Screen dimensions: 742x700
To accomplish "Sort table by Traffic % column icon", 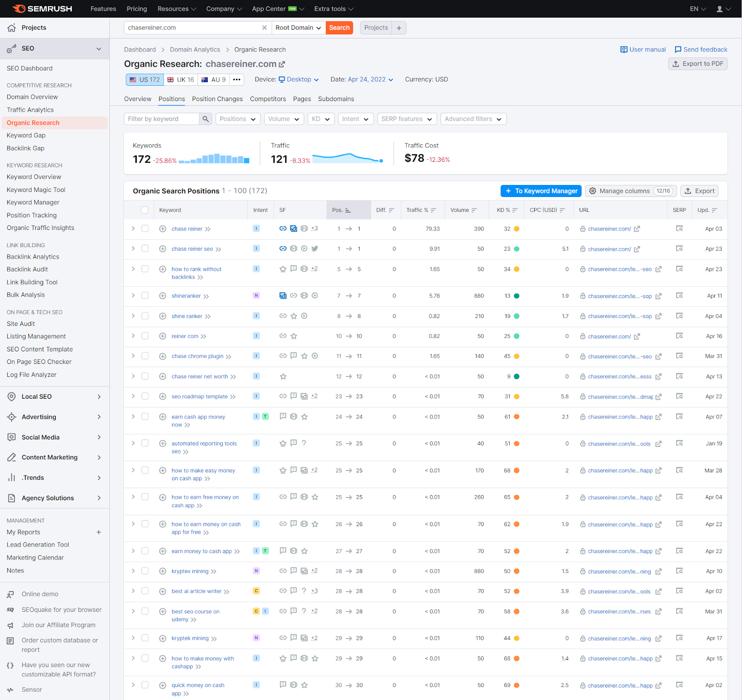I will 433,210.
